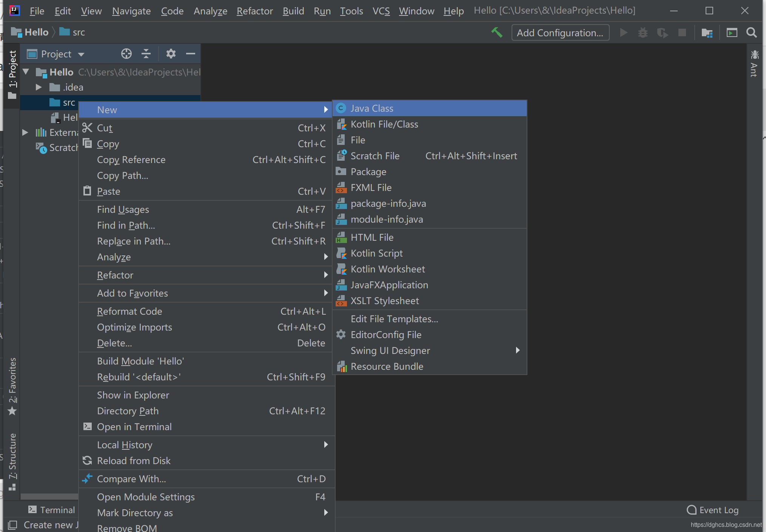Viewport: 766px width, 532px height.
Task: Run the project with the green play icon
Action: coord(624,32)
